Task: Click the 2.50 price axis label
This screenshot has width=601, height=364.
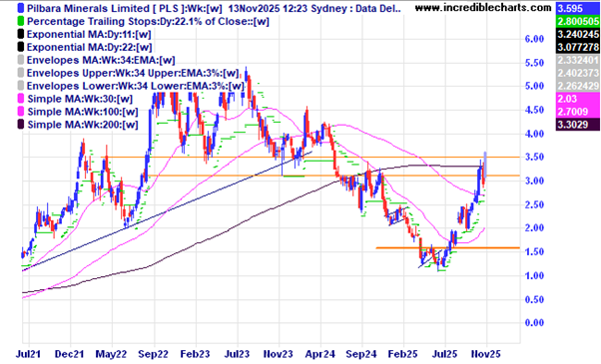Action: click(534, 204)
